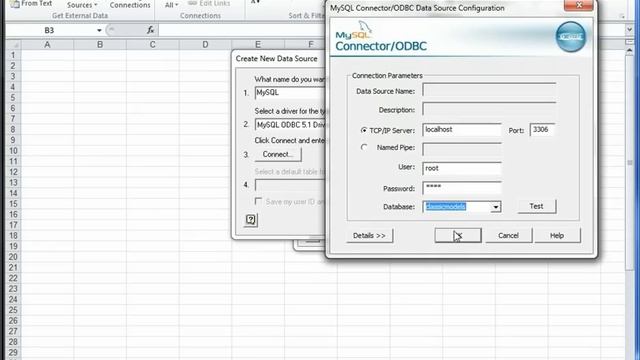Select column B header
The height and width of the screenshot is (360, 640).
[x=100, y=44]
